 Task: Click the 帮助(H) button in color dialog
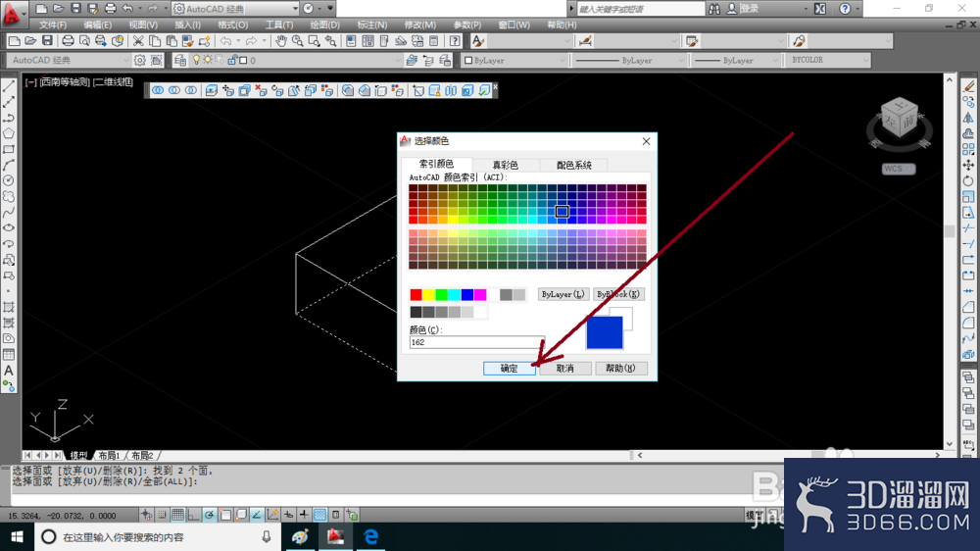click(620, 369)
